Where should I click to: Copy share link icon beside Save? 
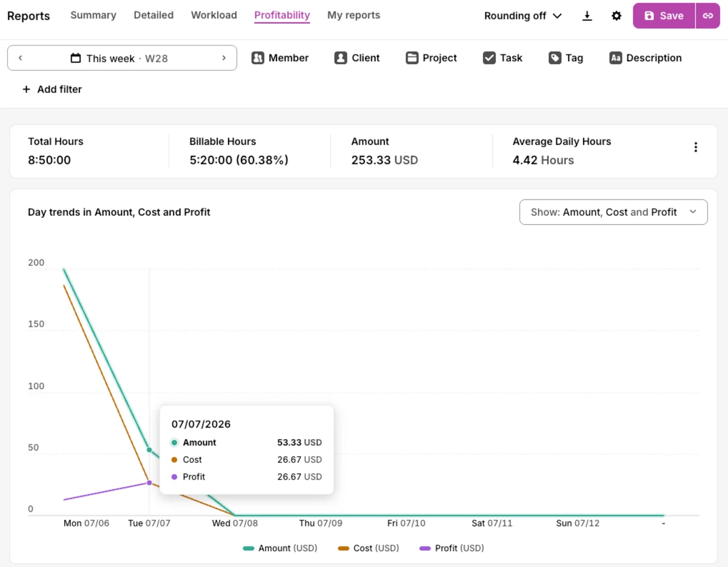[708, 16]
